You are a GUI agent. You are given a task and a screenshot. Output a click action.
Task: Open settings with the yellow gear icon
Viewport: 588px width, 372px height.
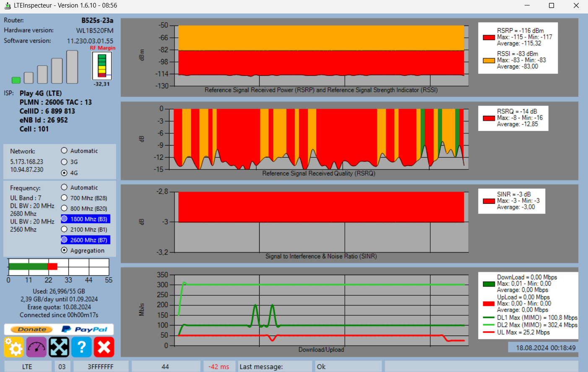(x=14, y=347)
